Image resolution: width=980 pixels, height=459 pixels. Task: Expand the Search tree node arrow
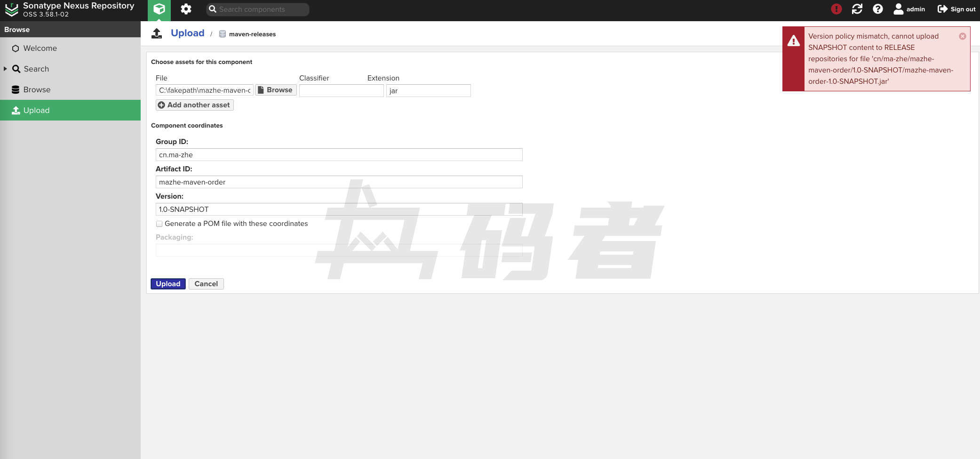click(x=5, y=69)
